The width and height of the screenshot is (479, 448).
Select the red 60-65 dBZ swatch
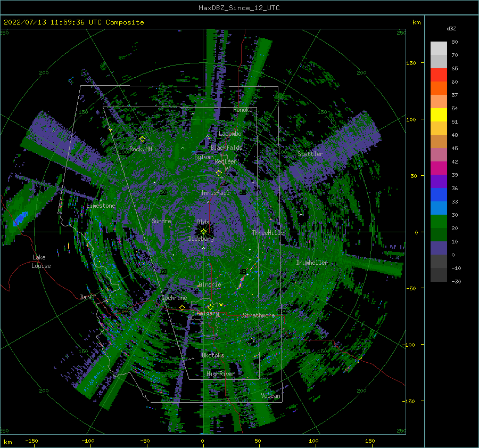coord(439,75)
